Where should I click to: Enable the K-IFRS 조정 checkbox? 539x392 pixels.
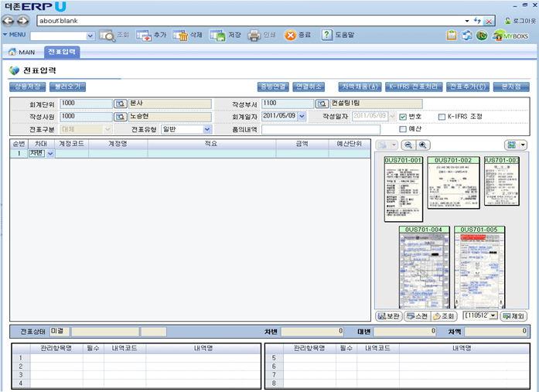(442, 117)
